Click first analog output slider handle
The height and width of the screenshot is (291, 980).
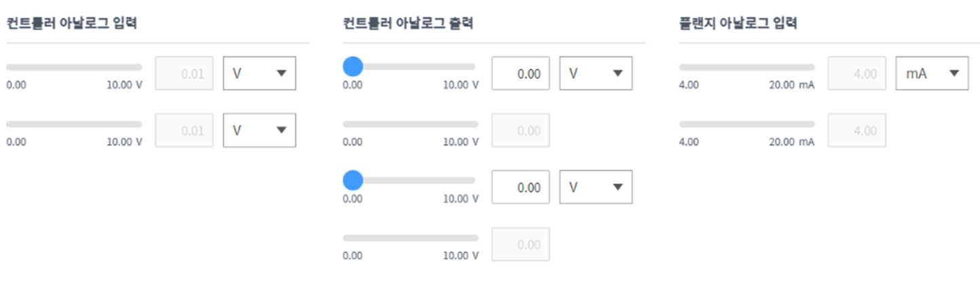pyautogui.click(x=352, y=67)
